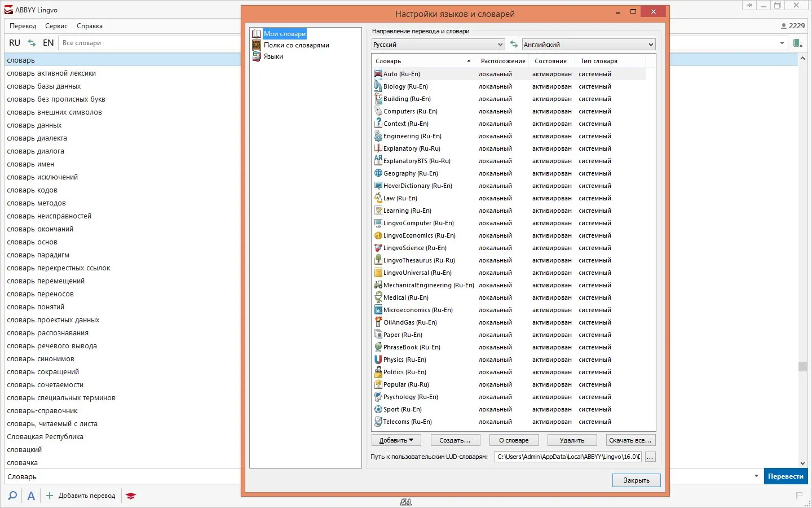Open the Русский source language dropdown
This screenshot has width=812, height=508.
438,44
